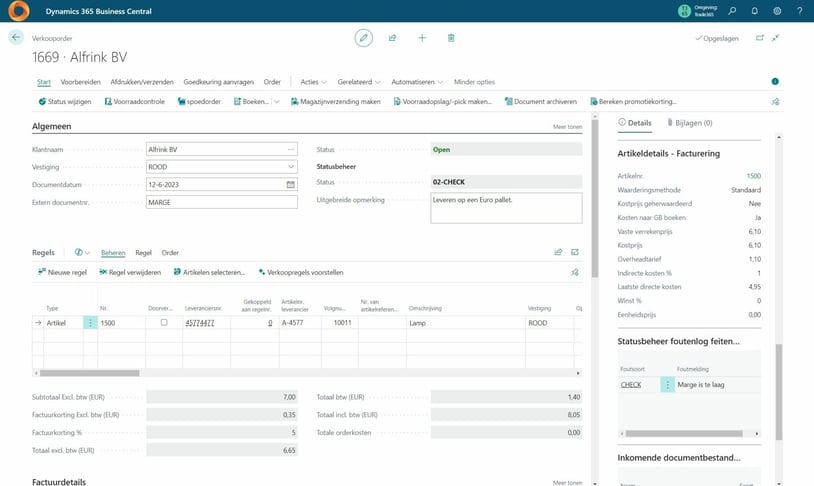Collapse page with the arrows icon
Screen dimensions: 814x486
click(776, 38)
